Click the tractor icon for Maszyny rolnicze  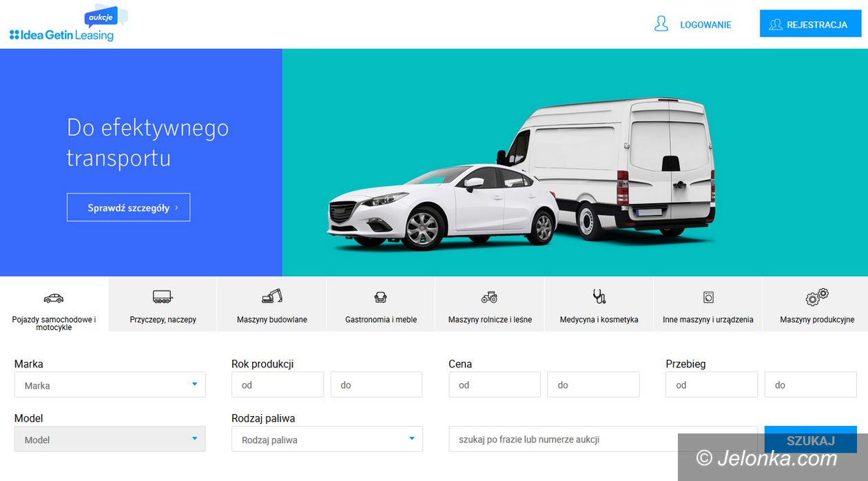pos(489,297)
